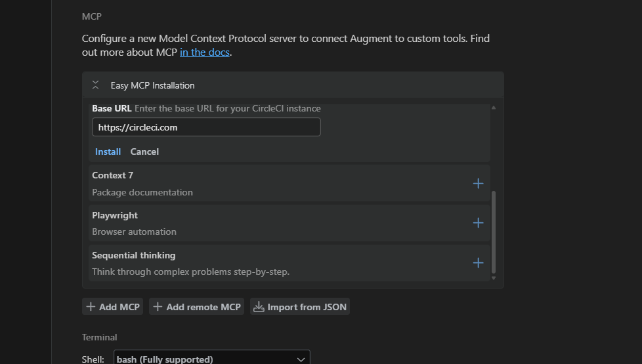Click Install for the CircleCI server

(108, 152)
